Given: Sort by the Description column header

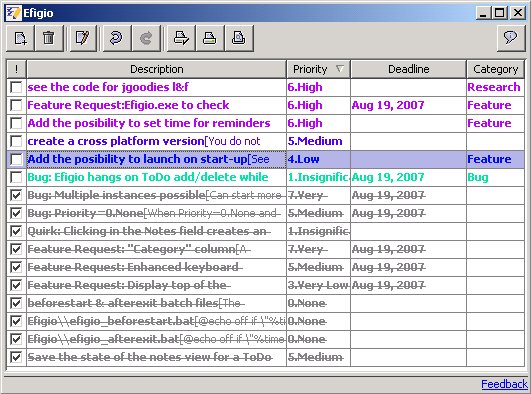Looking at the screenshot, I should (156, 69).
